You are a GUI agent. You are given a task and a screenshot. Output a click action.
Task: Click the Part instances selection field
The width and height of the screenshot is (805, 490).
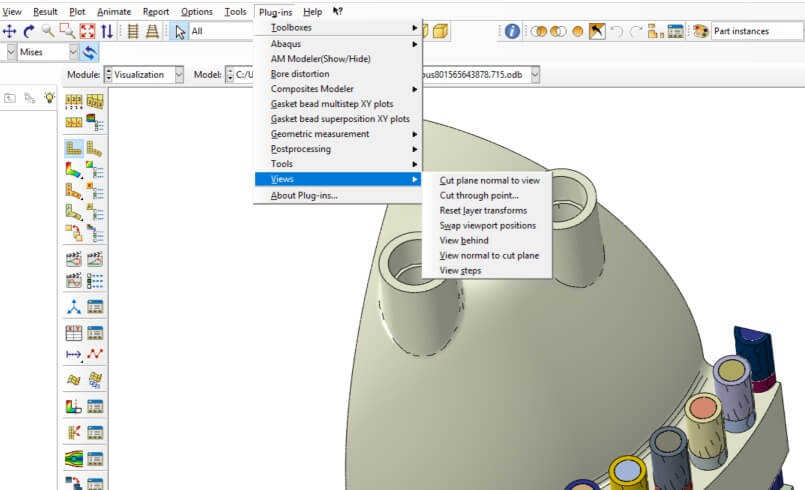[x=755, y=31]
